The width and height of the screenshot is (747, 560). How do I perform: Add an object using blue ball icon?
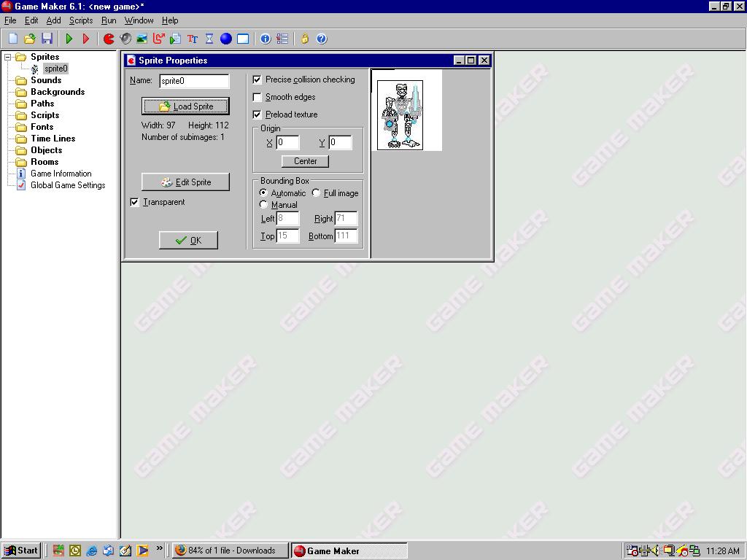pyautogui.click(x=226, y=39)
